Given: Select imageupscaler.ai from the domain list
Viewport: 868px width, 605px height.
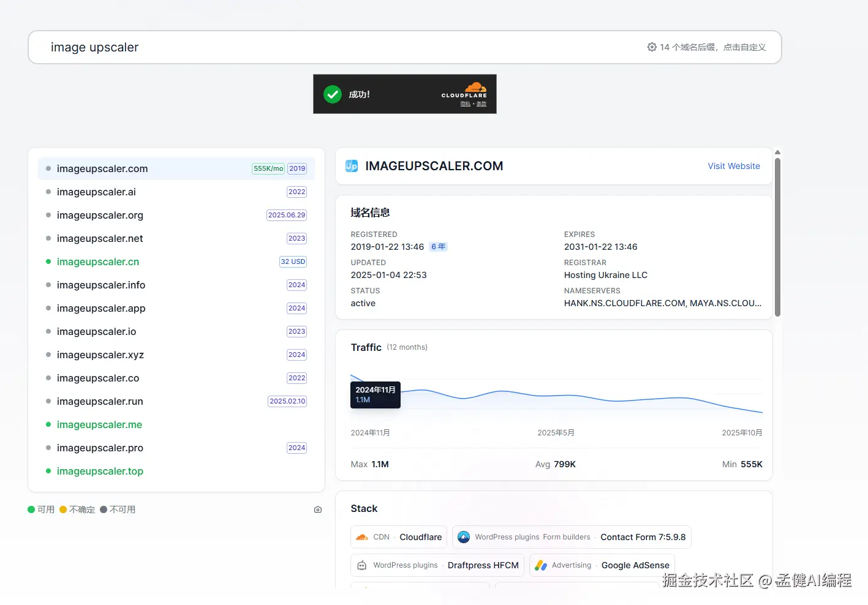Looking at the screenshot, I should (96, 192).
